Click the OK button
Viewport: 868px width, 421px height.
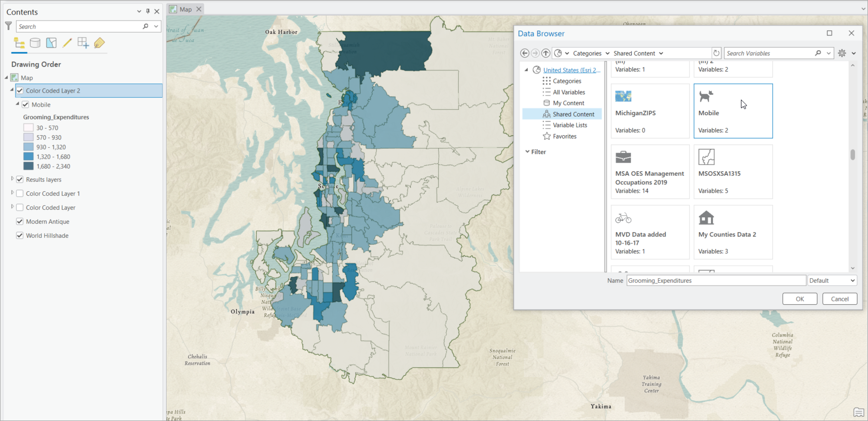point(799,299)
